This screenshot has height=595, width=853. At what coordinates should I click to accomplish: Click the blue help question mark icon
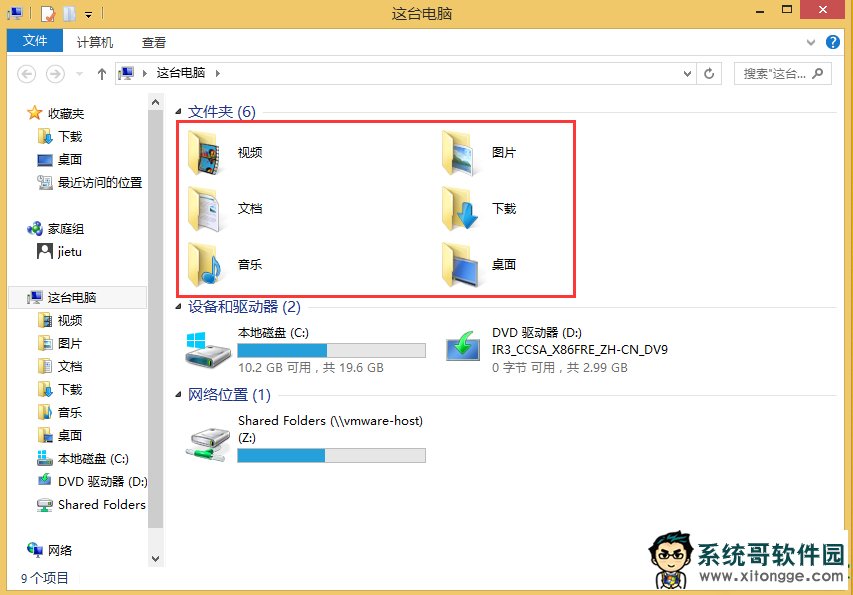832,42
